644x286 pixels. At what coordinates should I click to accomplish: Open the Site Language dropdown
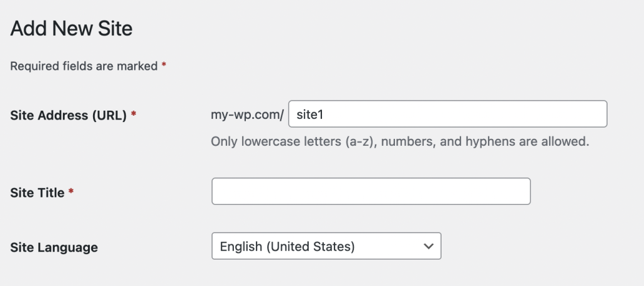326,246
